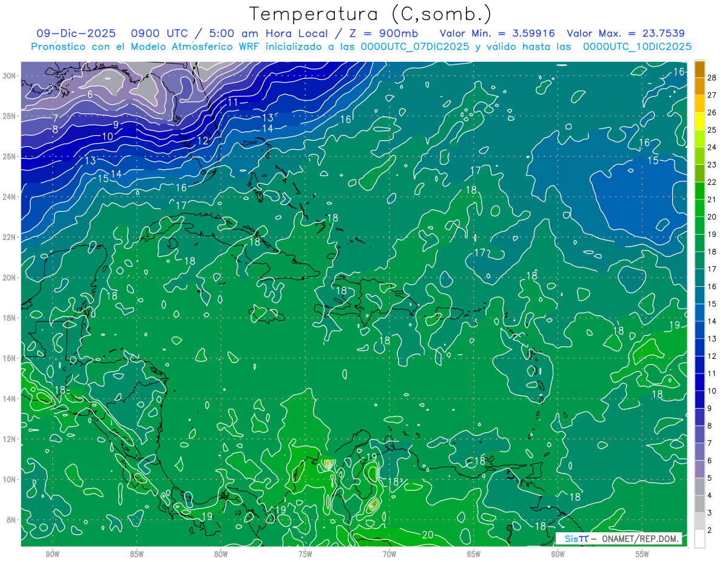Click the "90W" longitude axis label
728x562 pixels.
pos(53,554)
